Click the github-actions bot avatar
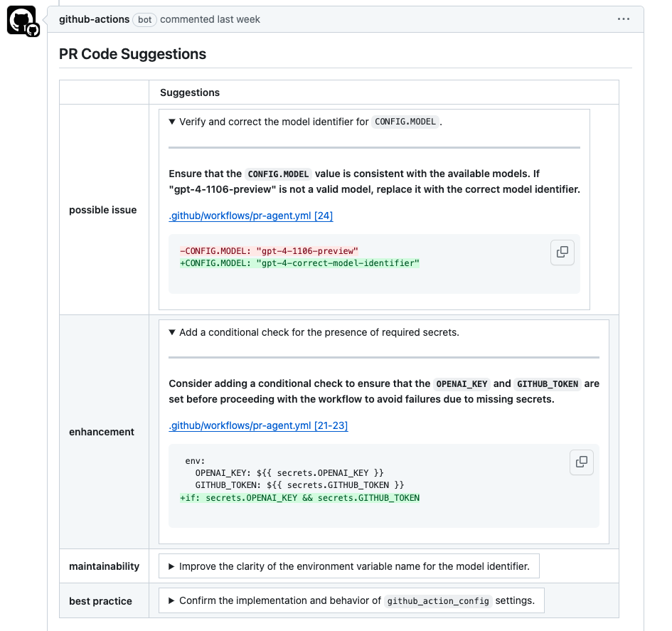Viewport: 672px width, 631px height. [x=23, y=20]
